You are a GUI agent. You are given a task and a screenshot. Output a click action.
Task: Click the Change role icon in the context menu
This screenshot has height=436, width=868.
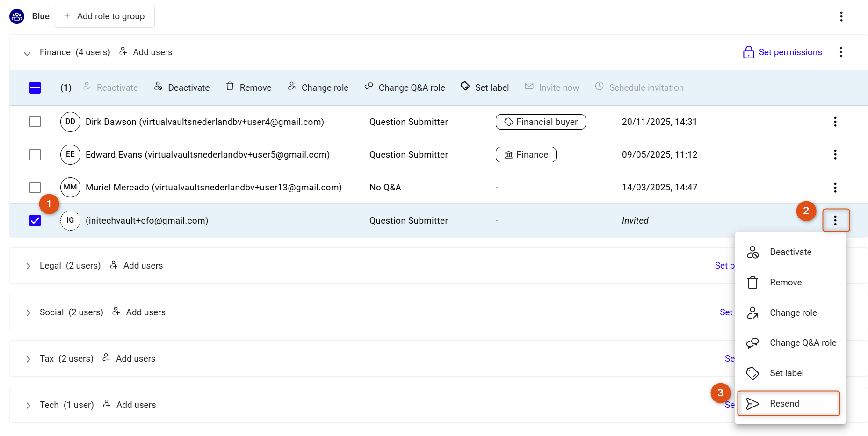click(752, 313)
